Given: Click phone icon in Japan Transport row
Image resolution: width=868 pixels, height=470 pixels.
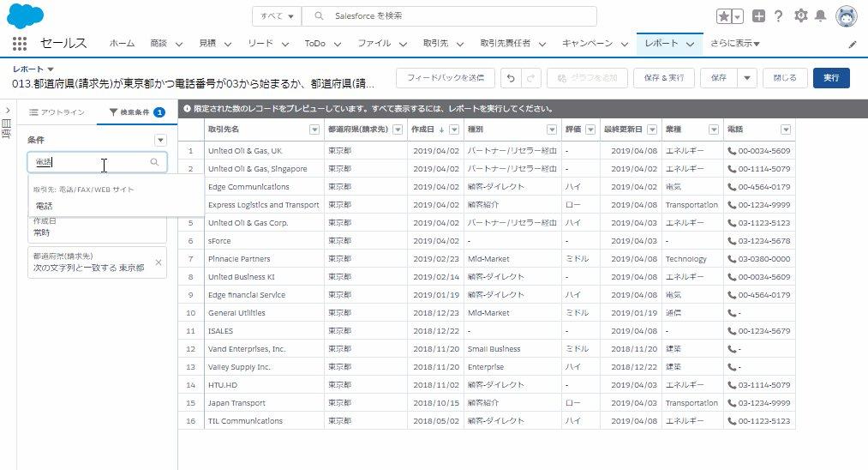Looking at the screenshot, I should [x=731, y=403].
